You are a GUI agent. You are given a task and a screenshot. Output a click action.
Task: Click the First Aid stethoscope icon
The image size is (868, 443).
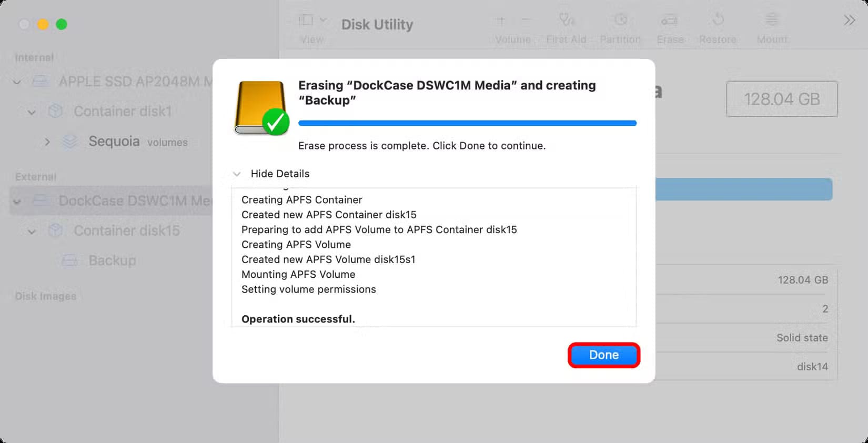click(x=567, y=21)
